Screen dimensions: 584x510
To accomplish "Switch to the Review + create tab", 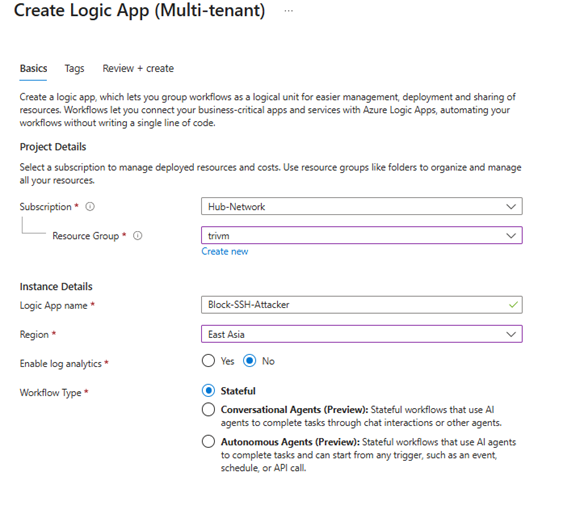I will pos(138,69).
